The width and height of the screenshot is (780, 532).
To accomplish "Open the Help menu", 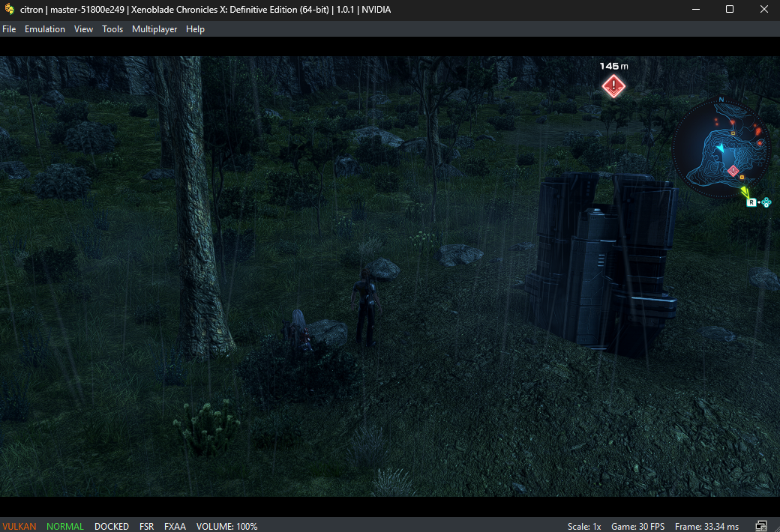I will (195, 28).
